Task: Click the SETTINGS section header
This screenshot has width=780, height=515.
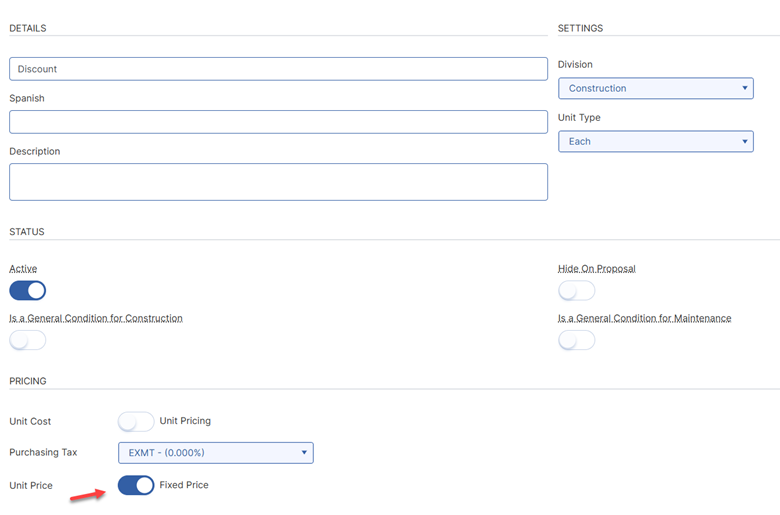Action: point(580,28)
